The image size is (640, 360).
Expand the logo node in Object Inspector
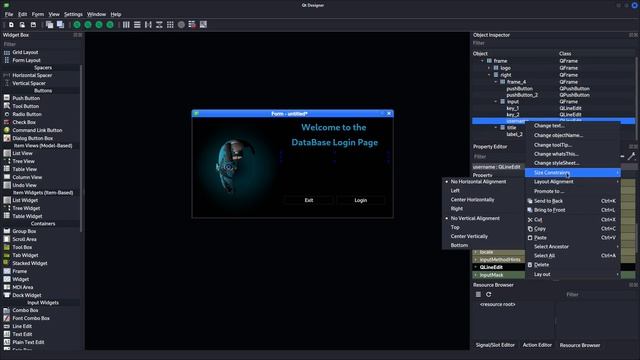pos(489,68)
